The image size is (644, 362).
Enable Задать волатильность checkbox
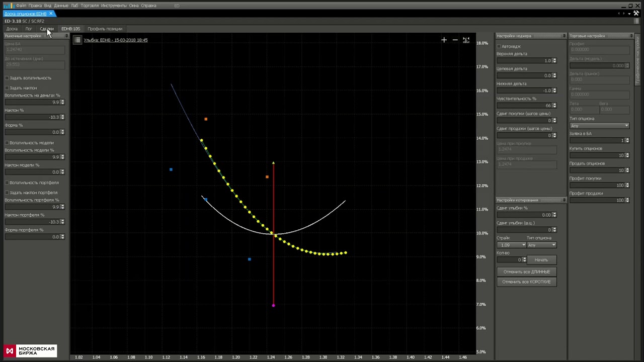point(7,78)
